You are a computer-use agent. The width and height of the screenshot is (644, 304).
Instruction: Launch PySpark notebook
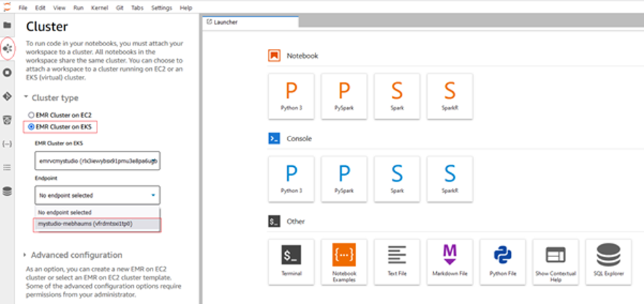[x=344, y=97]
